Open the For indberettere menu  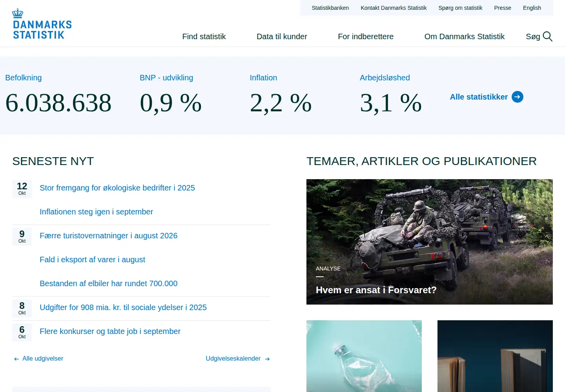coord(366,36)
